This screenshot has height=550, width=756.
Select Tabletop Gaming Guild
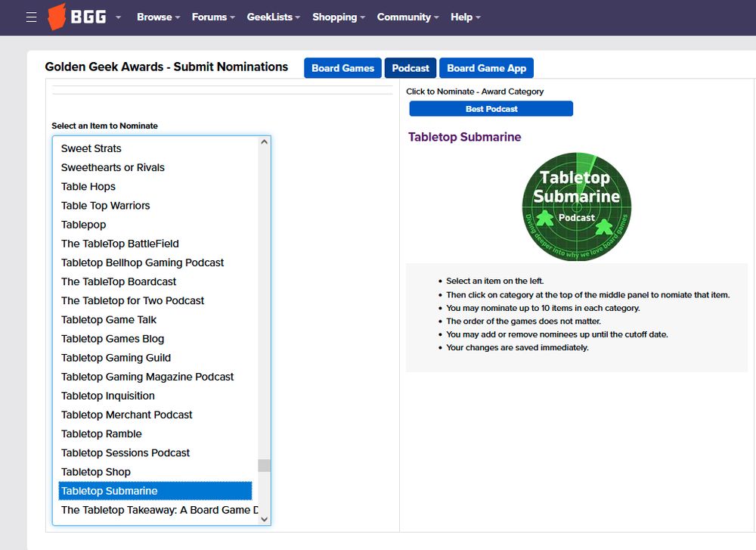point(155,358)
